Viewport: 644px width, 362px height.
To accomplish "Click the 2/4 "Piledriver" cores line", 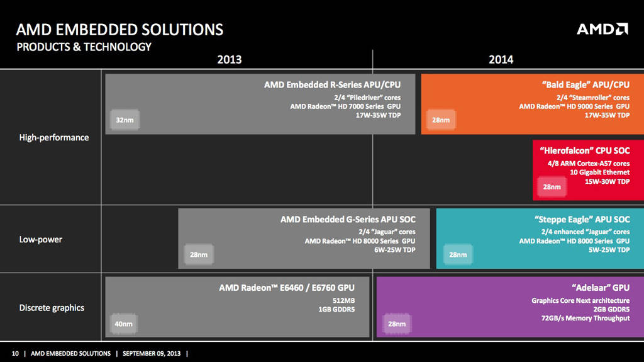I will (367, 98).
